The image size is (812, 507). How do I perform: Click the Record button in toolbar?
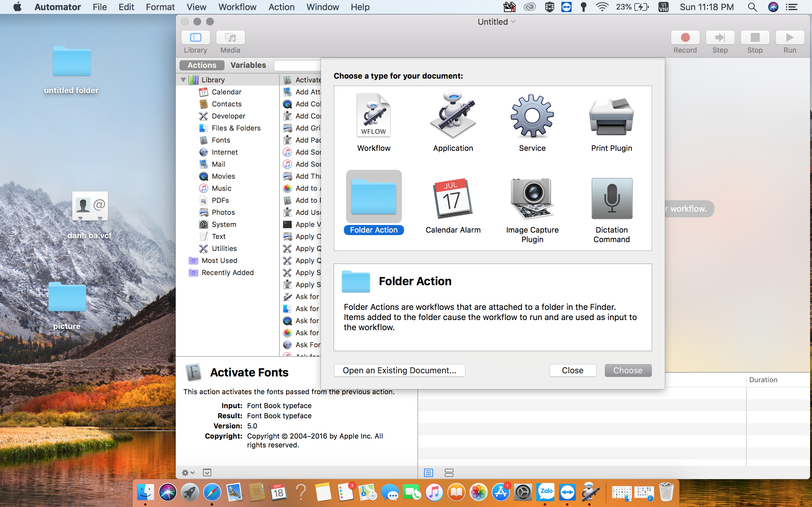(685, 38)
